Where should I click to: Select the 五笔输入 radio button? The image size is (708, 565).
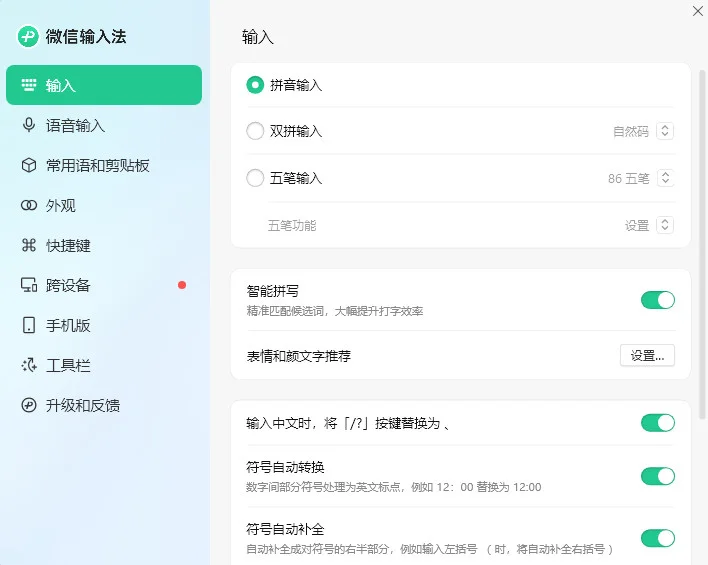click(x=255, y=178)
